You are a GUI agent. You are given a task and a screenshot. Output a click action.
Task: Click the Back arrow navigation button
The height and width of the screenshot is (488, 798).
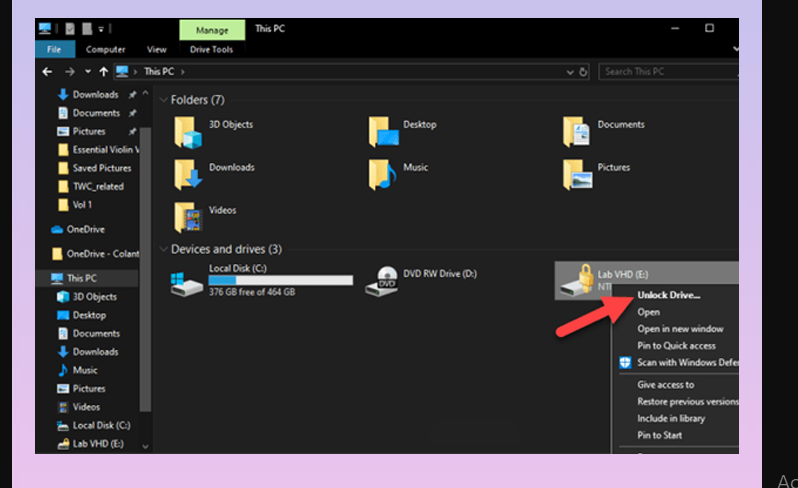48,72
